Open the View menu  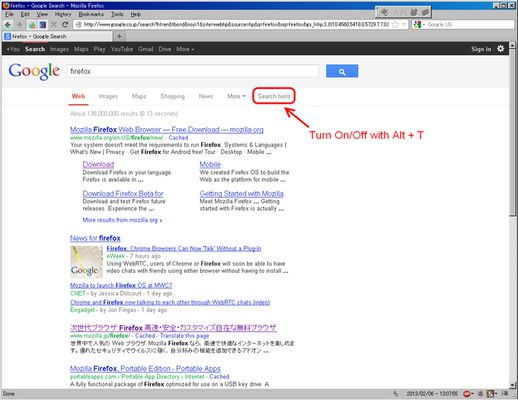pos(42,14)
